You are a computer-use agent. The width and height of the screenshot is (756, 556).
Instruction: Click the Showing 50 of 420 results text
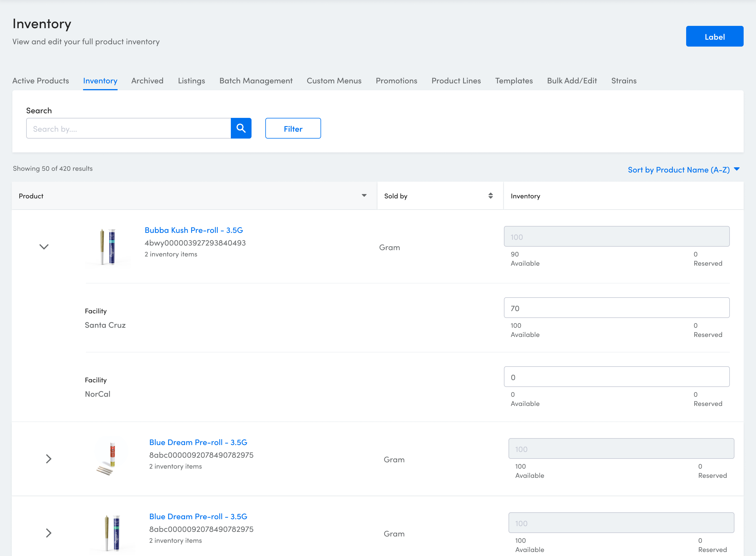pos(53,169)
